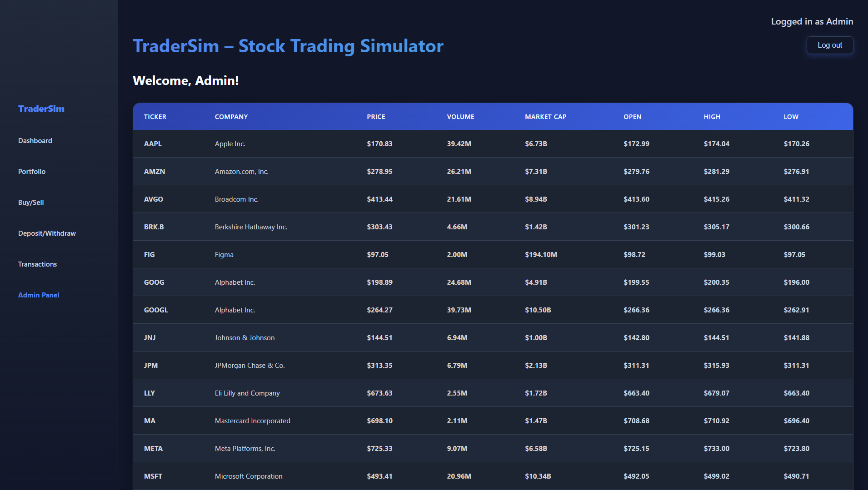Open the Admin Panel
Screen dimensions: 868x490
tap(39, 295)
